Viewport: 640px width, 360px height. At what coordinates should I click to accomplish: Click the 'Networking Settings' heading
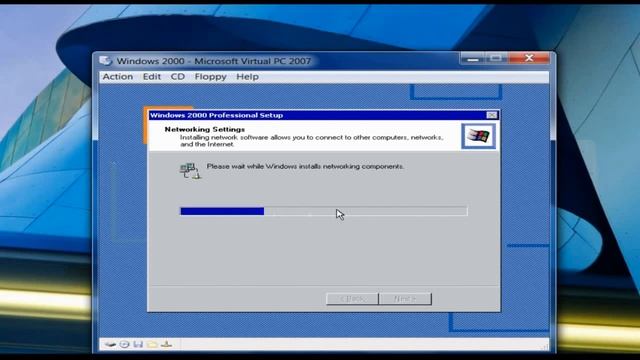(204, 129)
